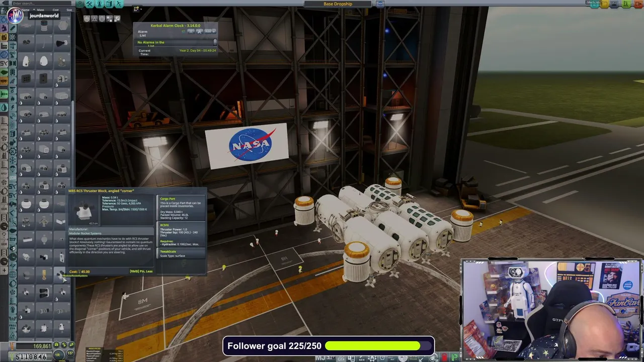644x362 pixels.
Task: Click the '[RMB] Pin, Less' hint text
Action: click(141, 271)
